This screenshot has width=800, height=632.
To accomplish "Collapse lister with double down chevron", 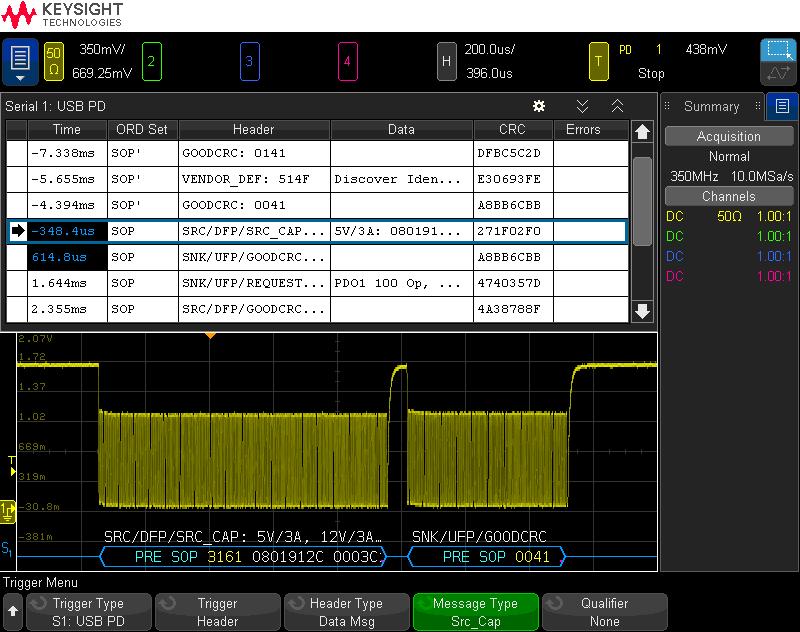I will coord(582,106).
